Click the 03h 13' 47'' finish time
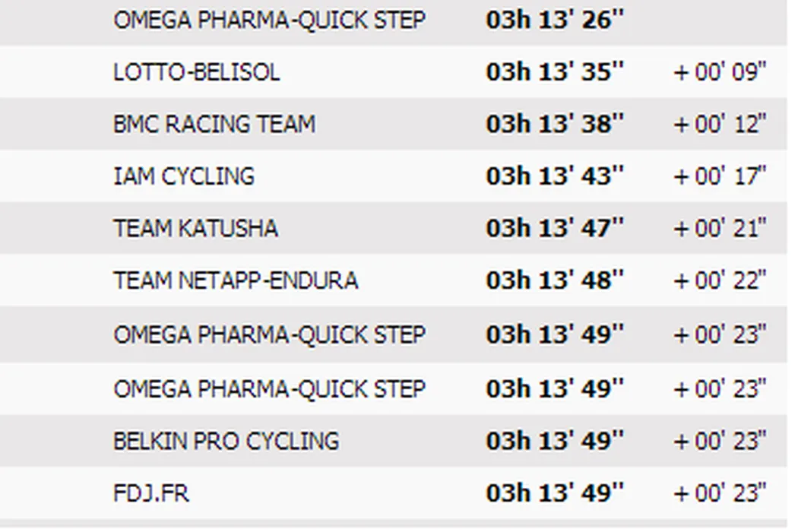This screenshot has height=532, width=798. pyautogui.click(x=555, y=228)
